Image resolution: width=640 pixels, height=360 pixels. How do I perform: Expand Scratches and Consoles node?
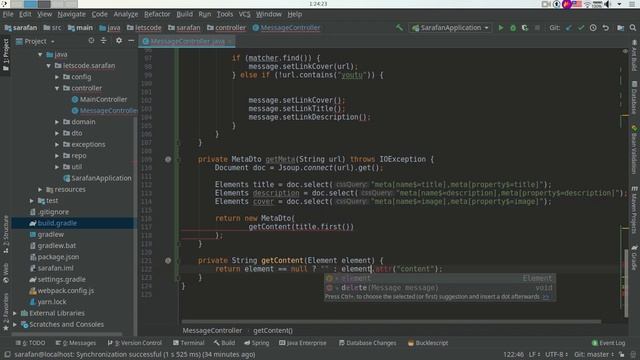pos(15,324)
